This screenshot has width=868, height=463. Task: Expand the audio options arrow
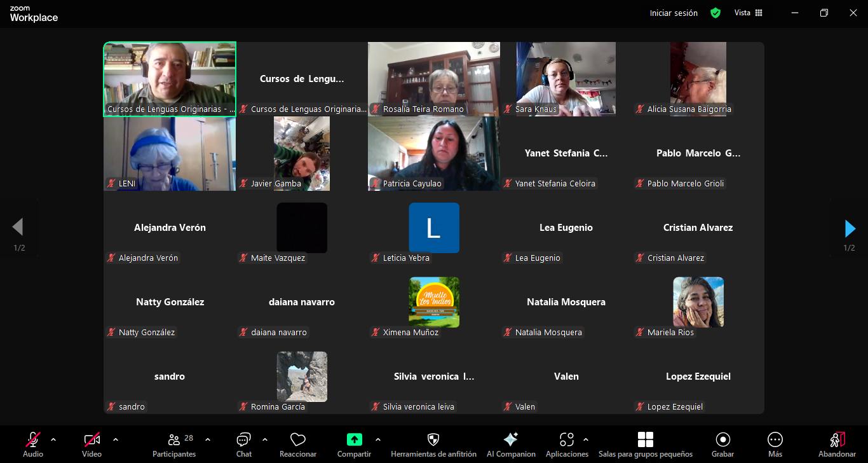coord(53,439)
